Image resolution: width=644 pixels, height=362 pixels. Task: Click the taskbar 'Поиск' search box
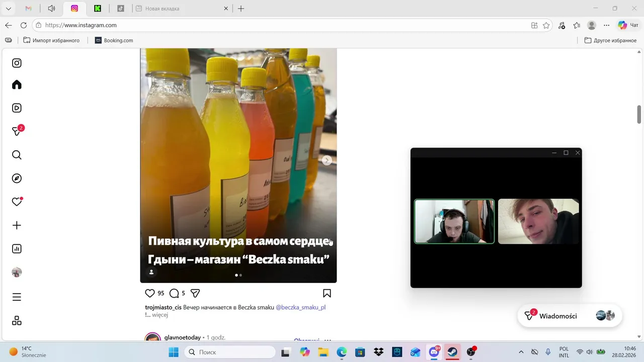click(229, 352)
